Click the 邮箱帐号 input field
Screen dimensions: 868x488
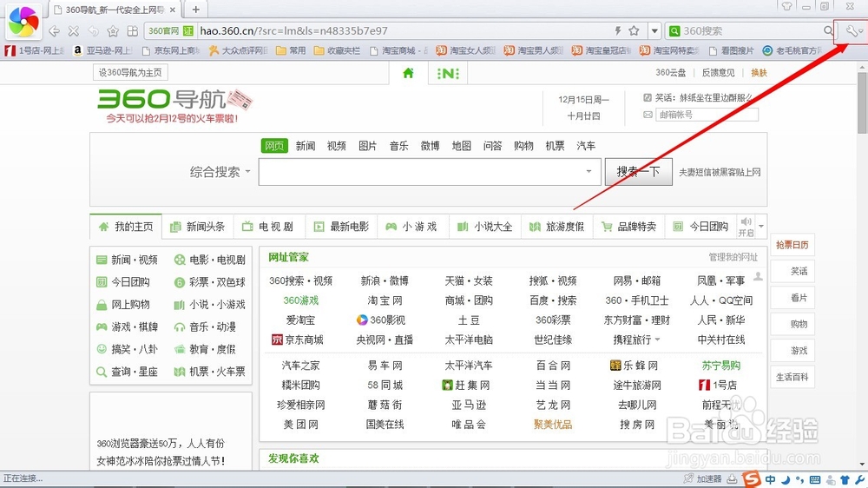[707, 115]
